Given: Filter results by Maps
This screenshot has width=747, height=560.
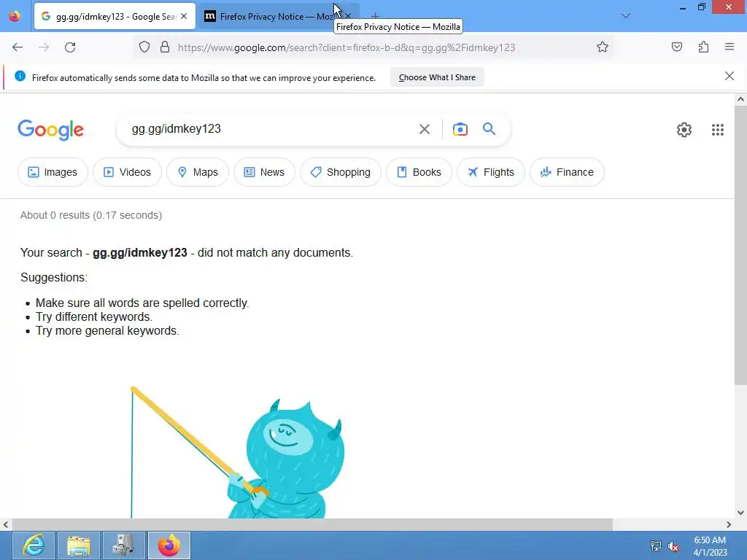Looking at the screenshot, I should (x=198, y=172).
